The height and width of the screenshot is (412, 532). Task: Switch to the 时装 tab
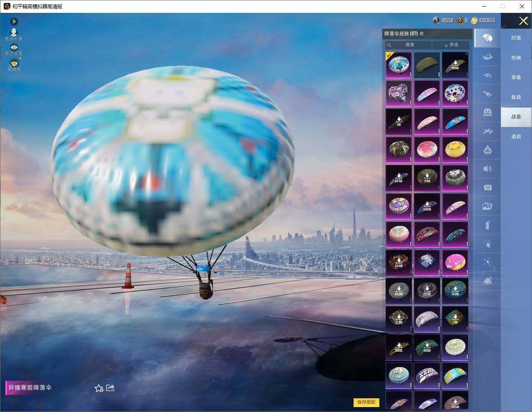pyautogui.click(x=516, y=38)
